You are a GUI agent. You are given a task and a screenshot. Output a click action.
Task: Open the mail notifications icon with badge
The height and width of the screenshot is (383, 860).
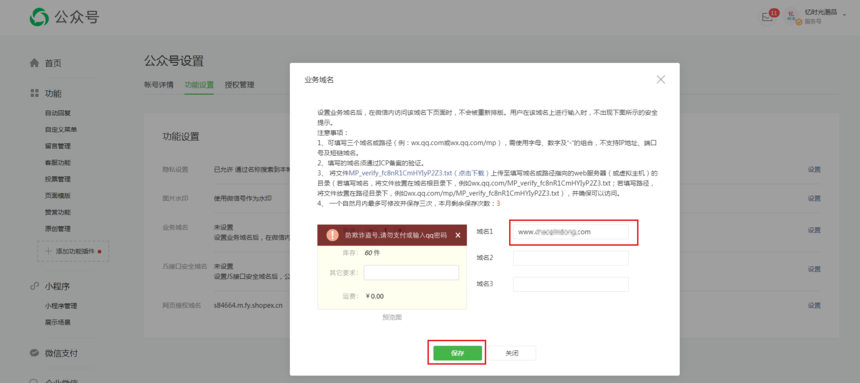click(768, 17)
